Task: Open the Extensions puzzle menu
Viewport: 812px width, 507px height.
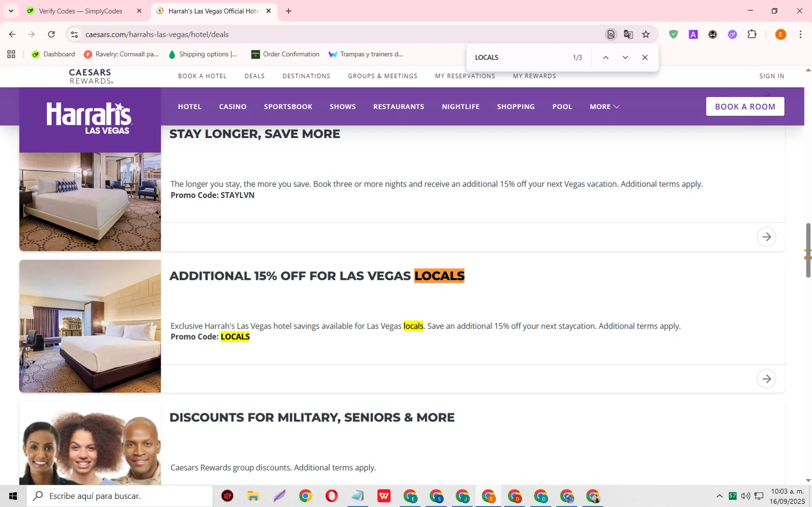Action: click(752, 34)
